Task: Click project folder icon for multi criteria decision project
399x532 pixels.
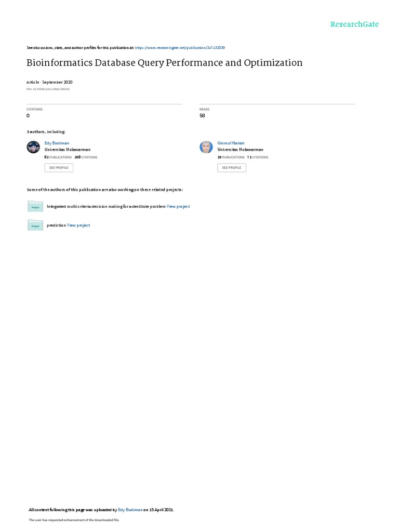Action: (35, 206)
